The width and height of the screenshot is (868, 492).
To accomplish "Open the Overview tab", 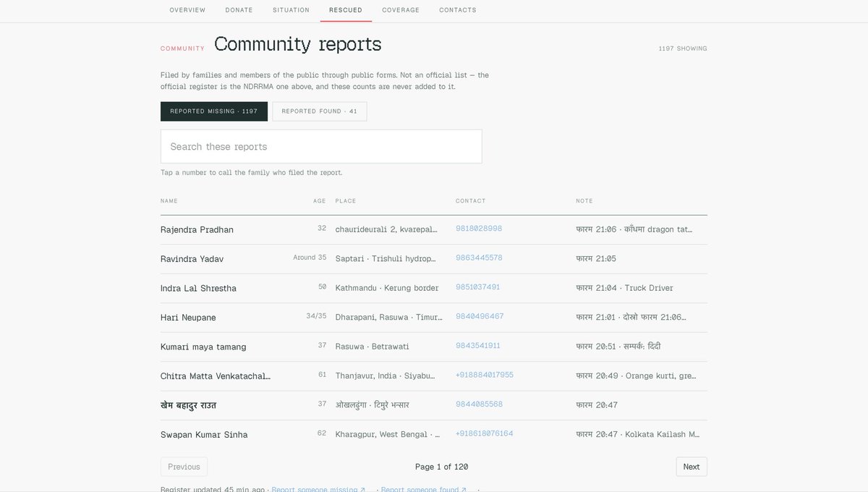I will pyautogui.click(x=187, y=10).
